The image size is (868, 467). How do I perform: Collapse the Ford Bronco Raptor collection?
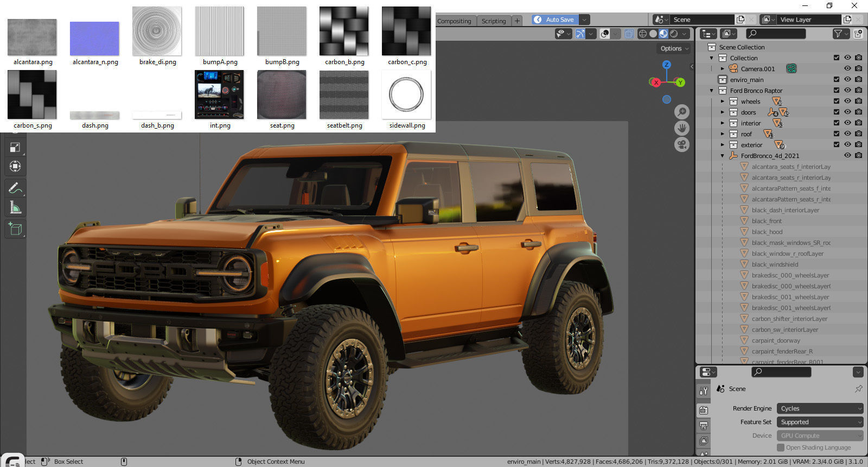711,91
